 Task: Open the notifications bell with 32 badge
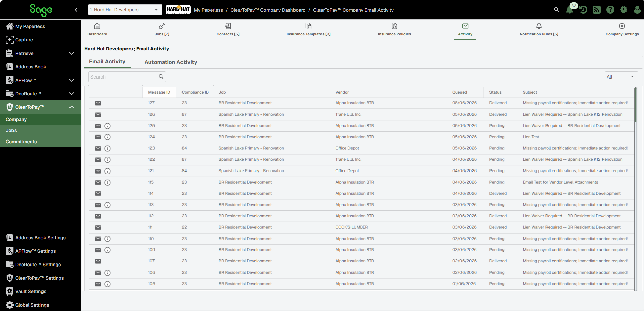tap(570, 10)
